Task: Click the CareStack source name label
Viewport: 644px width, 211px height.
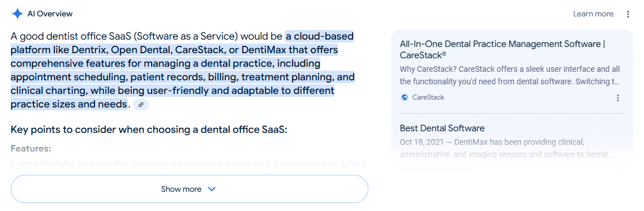Action: 428,97
